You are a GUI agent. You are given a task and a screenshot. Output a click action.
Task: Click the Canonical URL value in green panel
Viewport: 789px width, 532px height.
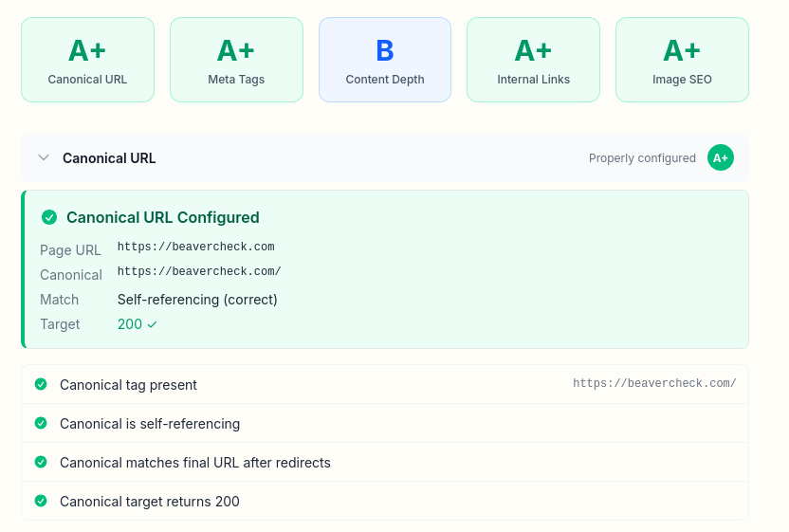coord(199,271)
